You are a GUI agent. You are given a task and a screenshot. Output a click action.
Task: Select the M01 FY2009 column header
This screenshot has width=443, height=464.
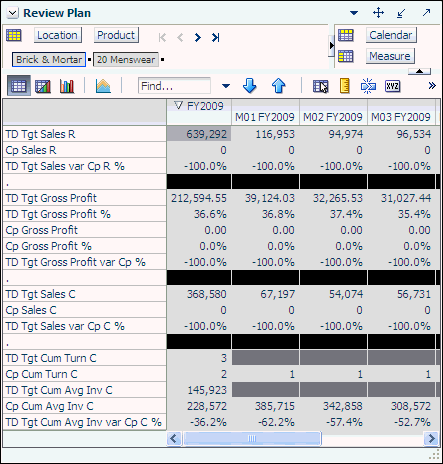265,117
